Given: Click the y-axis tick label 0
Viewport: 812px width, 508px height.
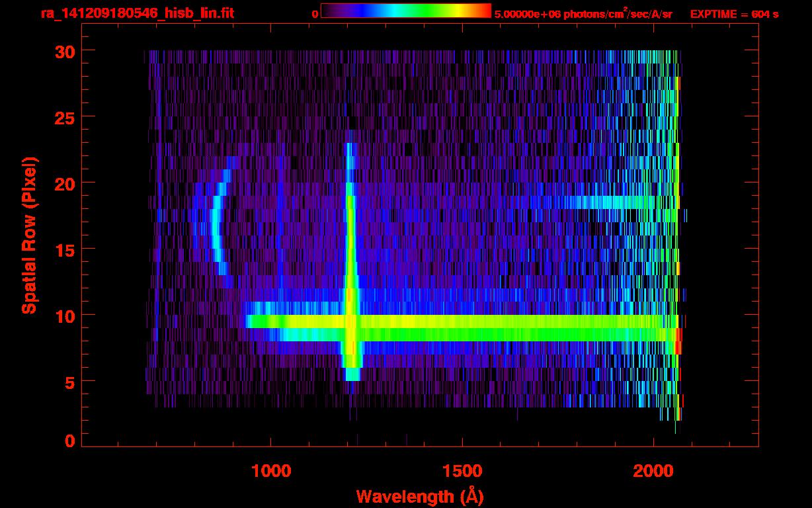Looking at the screenshot, I should coord(70,441).
